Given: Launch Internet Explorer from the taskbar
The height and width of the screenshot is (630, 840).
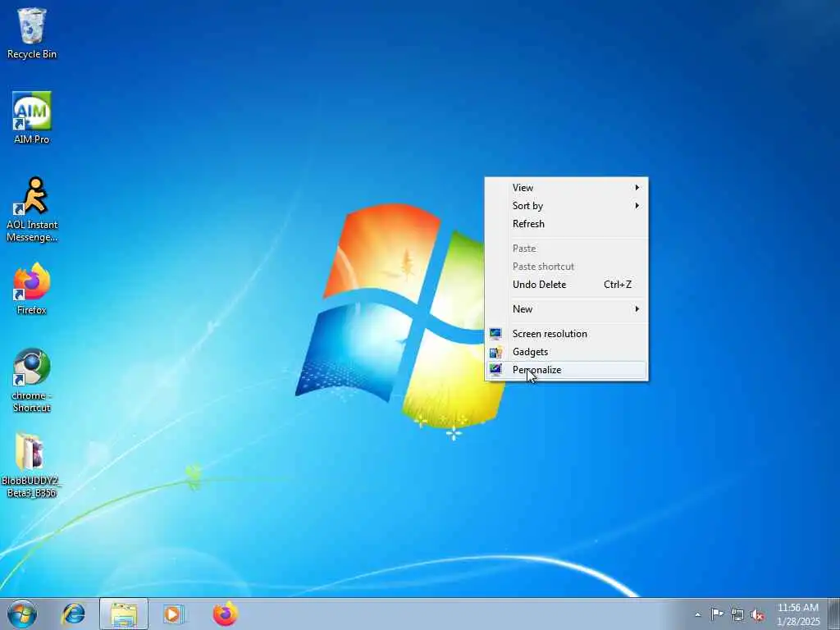Looking at the screenshot, I should [x=73, y=614].
